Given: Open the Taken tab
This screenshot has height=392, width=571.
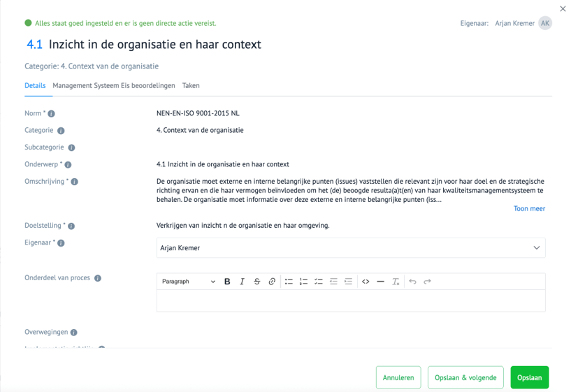Looking at the screenshot, I should click(x=191, y=86).
